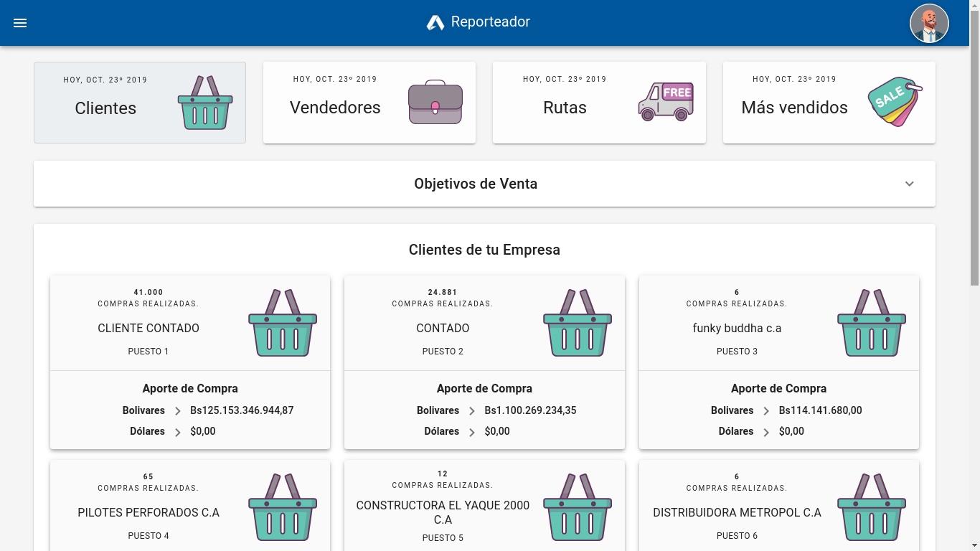Click the PILOTES PERFORADOS C.A client name

tap(149, 512)
